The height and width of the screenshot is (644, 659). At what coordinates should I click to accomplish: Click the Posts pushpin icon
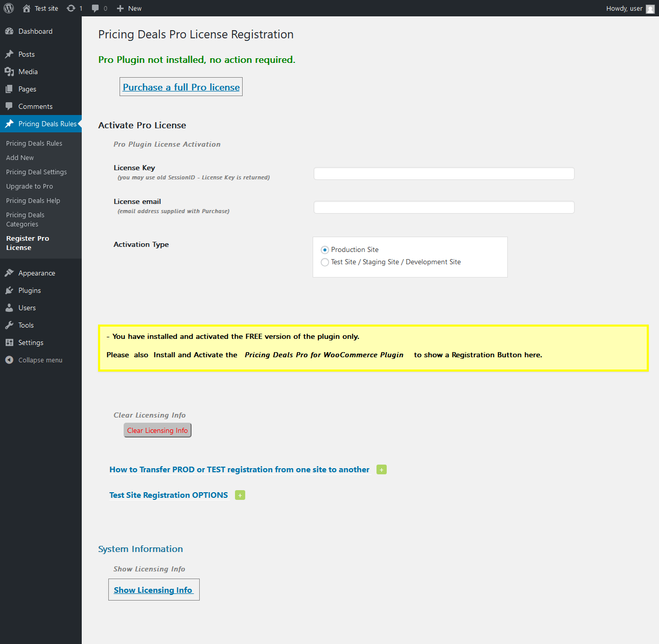coord(9,54)
